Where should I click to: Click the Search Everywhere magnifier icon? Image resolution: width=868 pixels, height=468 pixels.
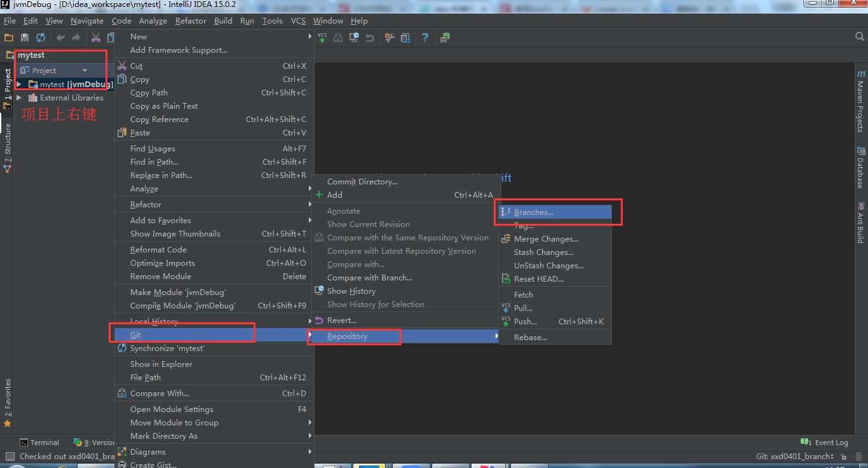(860, 38)
